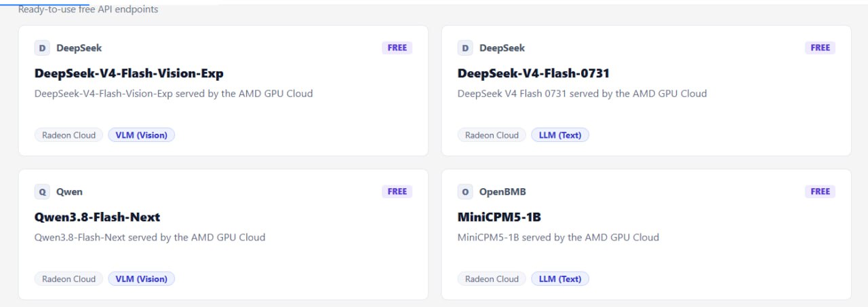Click Radeon Cloud tag on MiniCPM5-1B card
The height and width of the screenshot is (307, 868).
pos(492,279)
